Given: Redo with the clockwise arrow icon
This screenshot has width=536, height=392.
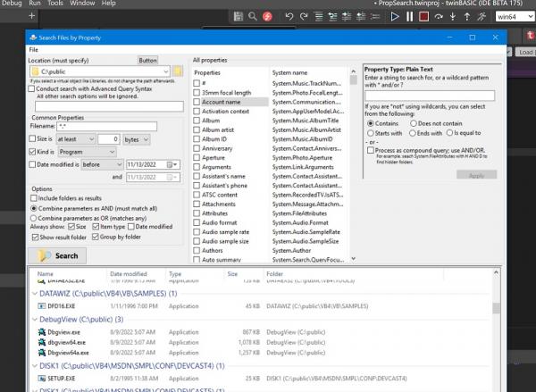Looking at the screenshot, I should pyautogui.click(x=304, y=16).
